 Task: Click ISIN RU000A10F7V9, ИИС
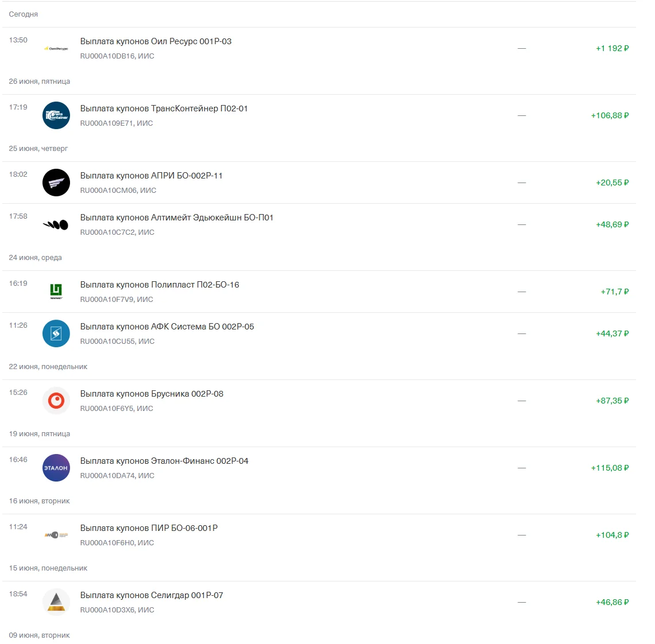tap(117, 300)
